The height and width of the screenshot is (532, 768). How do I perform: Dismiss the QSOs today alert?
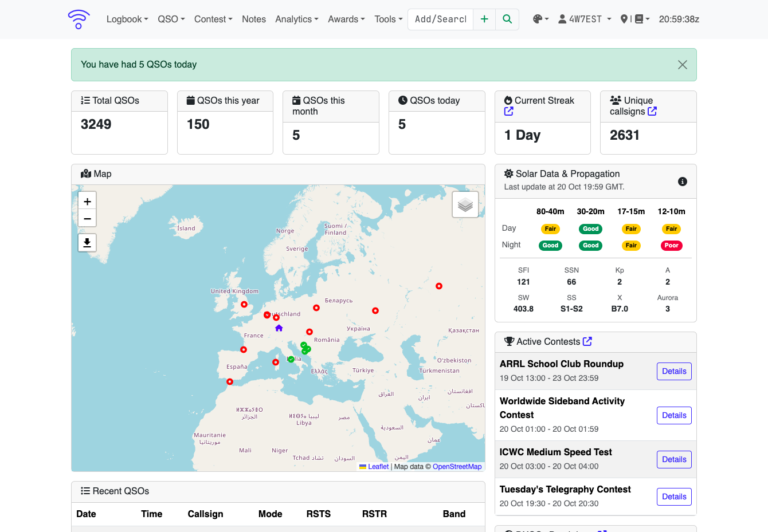tap(683, 65)
